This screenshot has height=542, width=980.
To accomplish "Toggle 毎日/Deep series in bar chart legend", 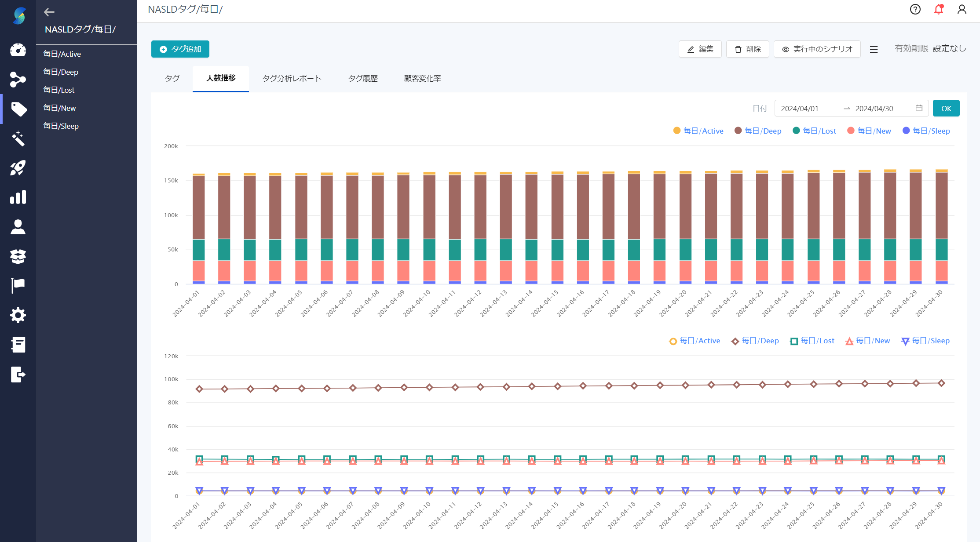I will click(758, 131).
